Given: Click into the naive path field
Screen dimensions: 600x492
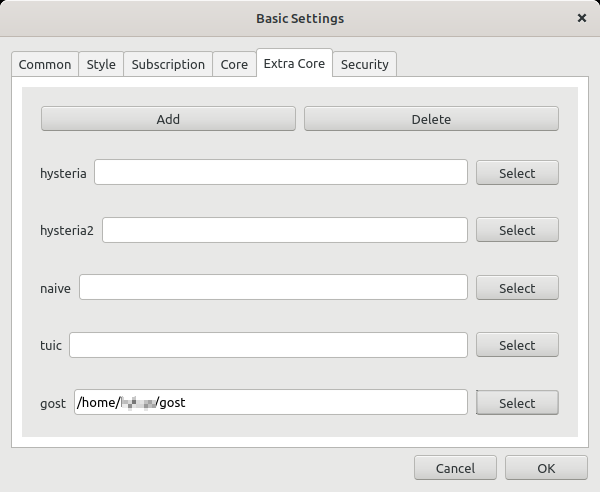Looking at the screenshot, I should click(x=273, y=288).
